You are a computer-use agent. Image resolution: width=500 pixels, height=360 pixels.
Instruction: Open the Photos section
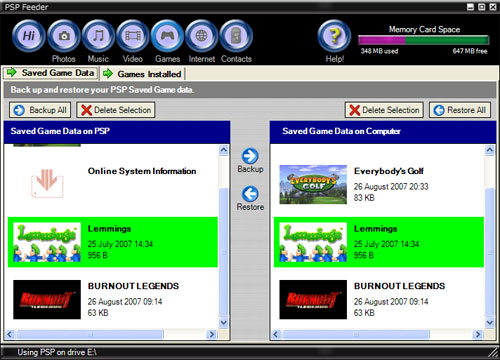click(x=64, y=36)
